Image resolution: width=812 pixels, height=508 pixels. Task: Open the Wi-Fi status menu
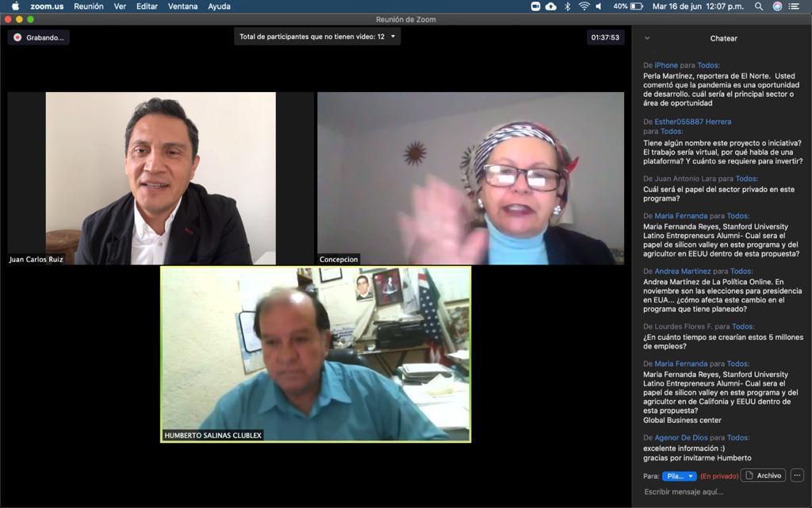(x=584, y=6)
